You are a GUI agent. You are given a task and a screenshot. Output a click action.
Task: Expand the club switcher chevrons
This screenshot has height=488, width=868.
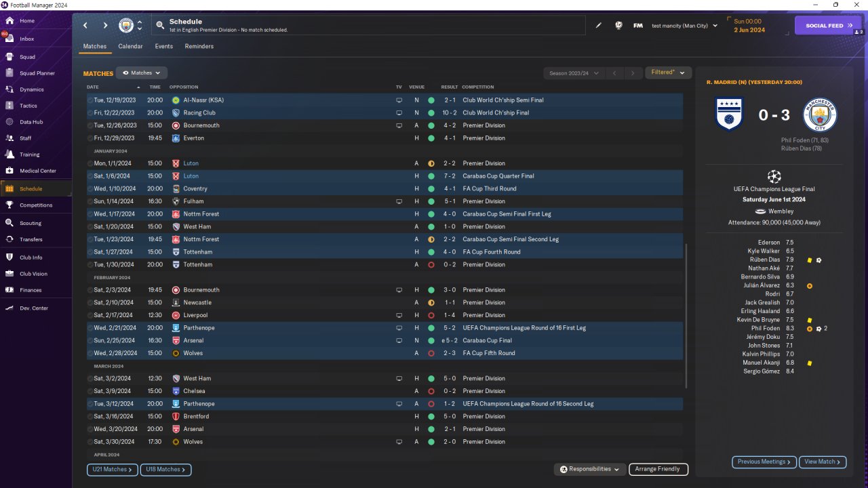point(140,26)
